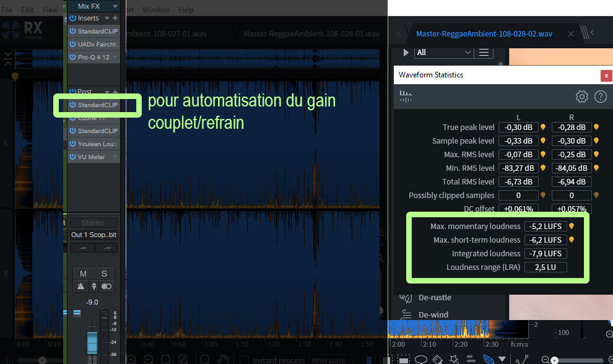The width and height of the screenshot is (613, 364).
Task: Switch to Master-ReggaeAmbient-108-028-01.wav tab
Action: (x=311, y=34)
